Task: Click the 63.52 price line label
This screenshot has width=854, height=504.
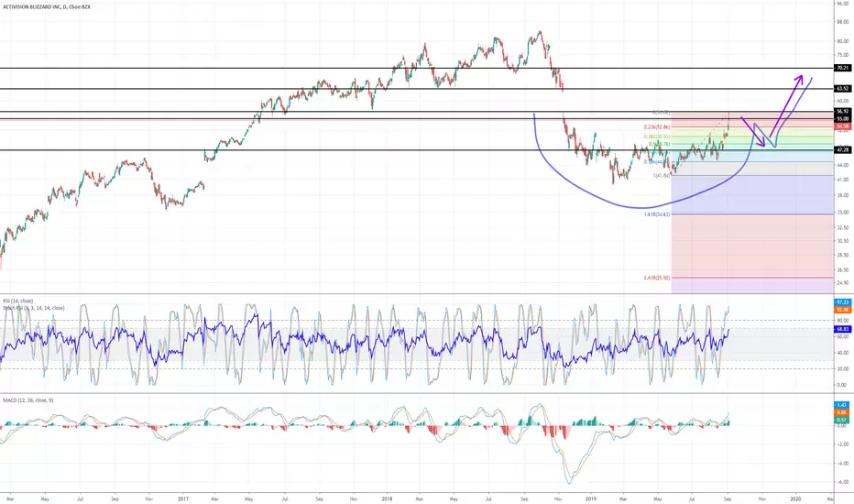Action: pyautogui.click(x=843, y=88)
